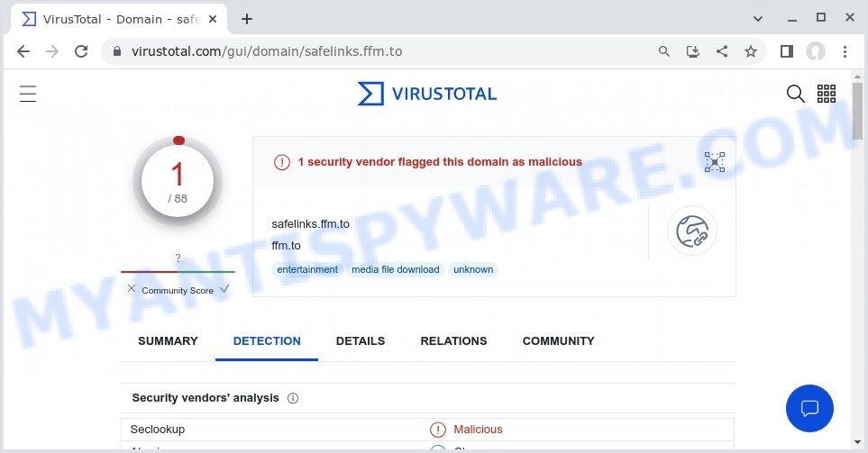The image size is (868, 453).
Task: Open the VirusTotal search icon
Action: pos(796,94)
